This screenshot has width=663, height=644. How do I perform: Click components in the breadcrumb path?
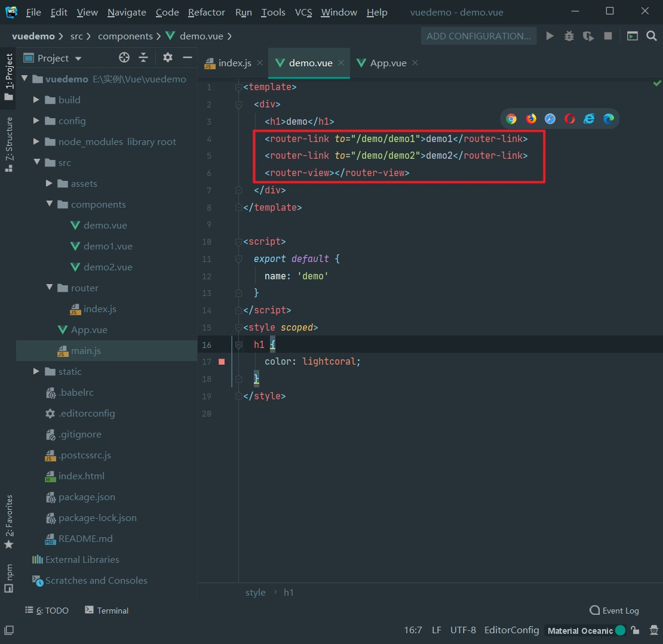click(x=125, y=36)
